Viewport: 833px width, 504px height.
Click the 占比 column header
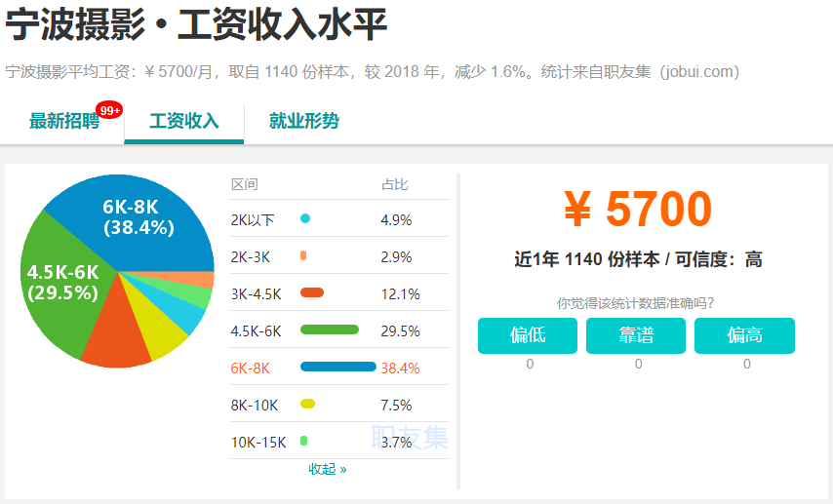[x=395, y=184]
